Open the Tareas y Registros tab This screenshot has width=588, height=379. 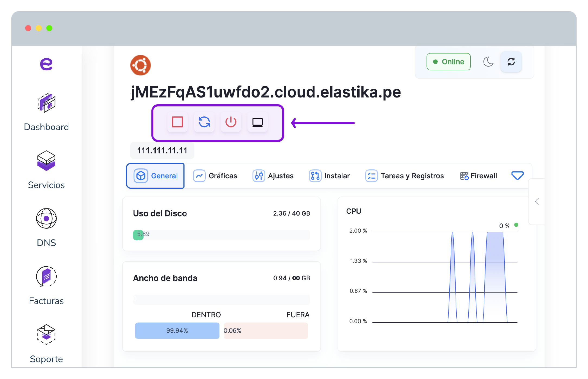click(405, 176)
